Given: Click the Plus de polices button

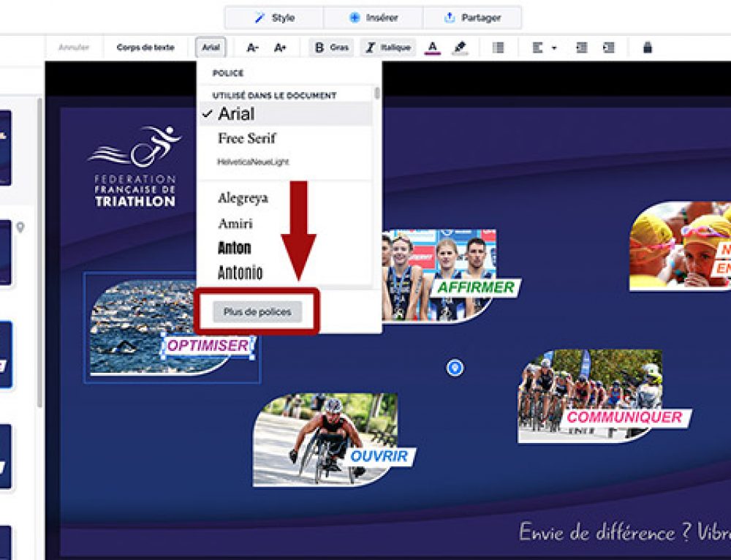Looking at the screenshot, I should (257, 312).
